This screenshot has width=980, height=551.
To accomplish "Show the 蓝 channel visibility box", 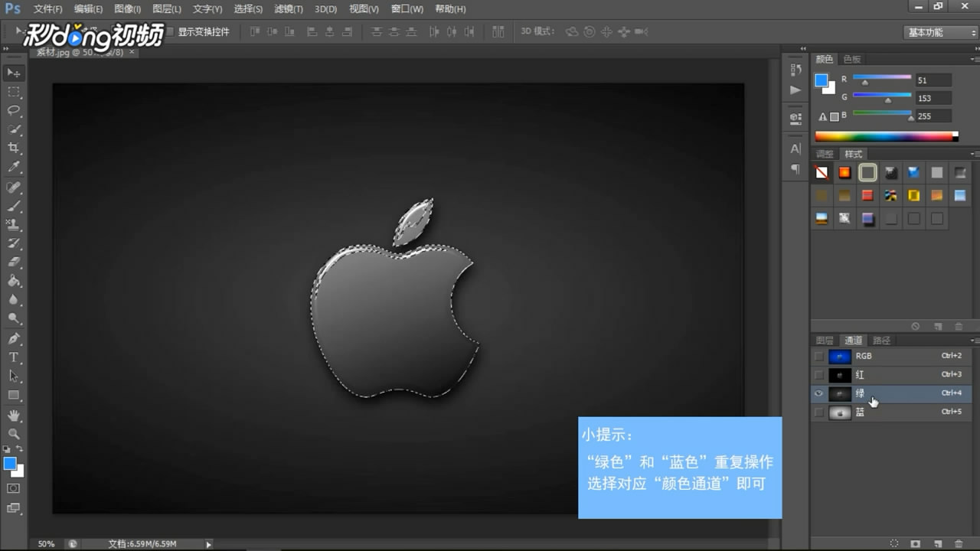I will (x=819, y=412).
